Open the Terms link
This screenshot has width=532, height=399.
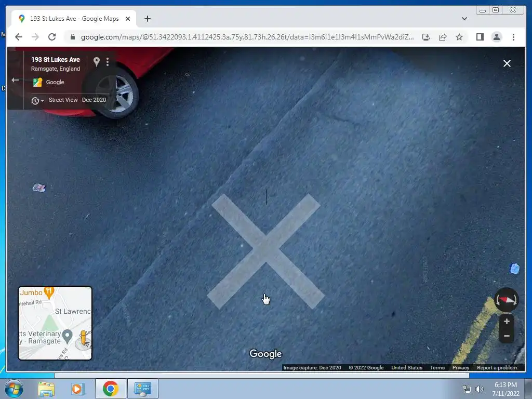(437, 367)
